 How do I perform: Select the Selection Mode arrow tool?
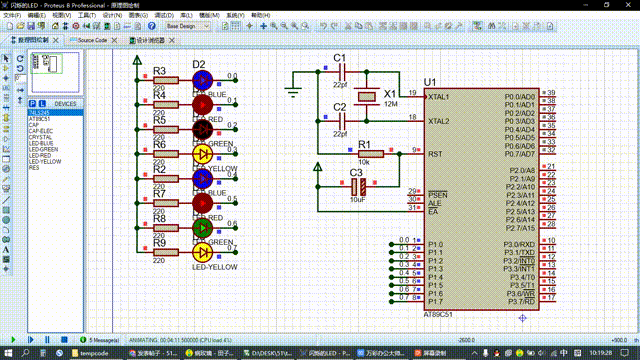pyautogui.click(x=6, y=59)
